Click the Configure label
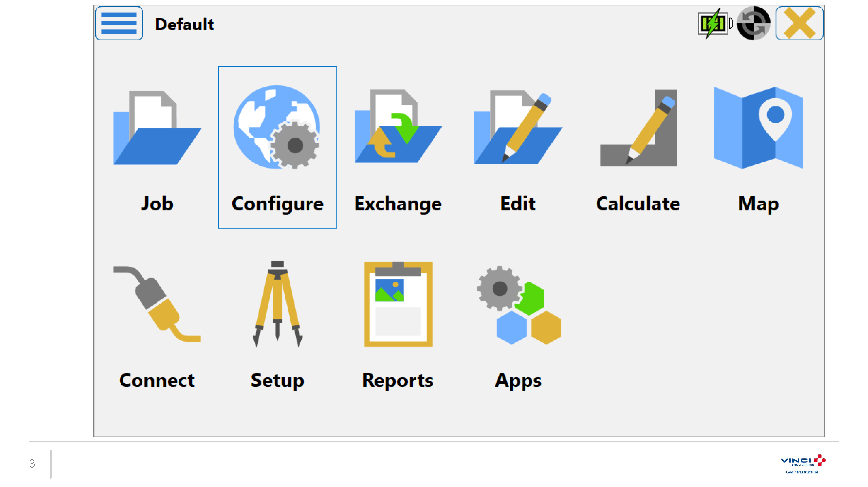Viewport: 868px width, 487px height. click(277, 205)
